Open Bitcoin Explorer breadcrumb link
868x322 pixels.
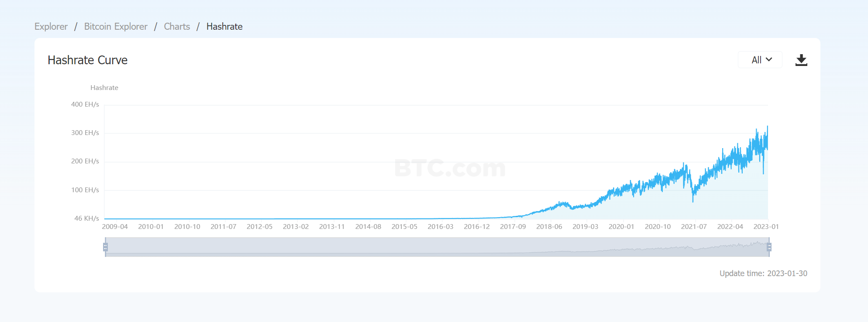click(116, 27)
